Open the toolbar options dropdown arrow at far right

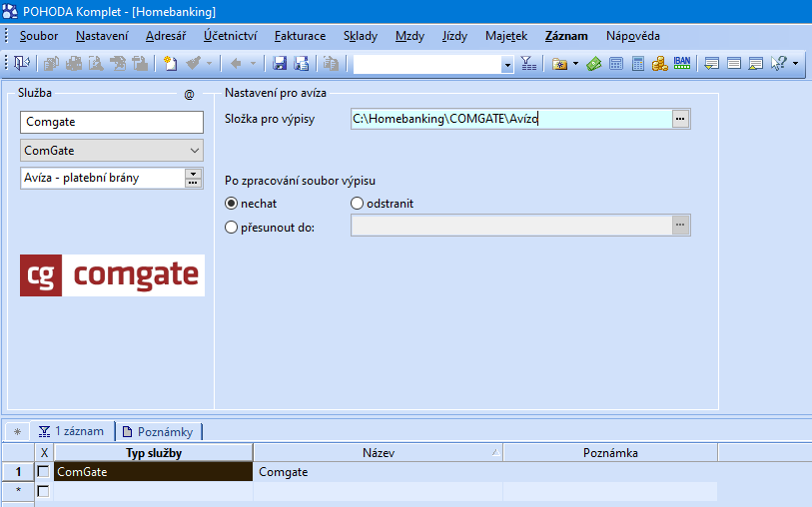point(795,64)
